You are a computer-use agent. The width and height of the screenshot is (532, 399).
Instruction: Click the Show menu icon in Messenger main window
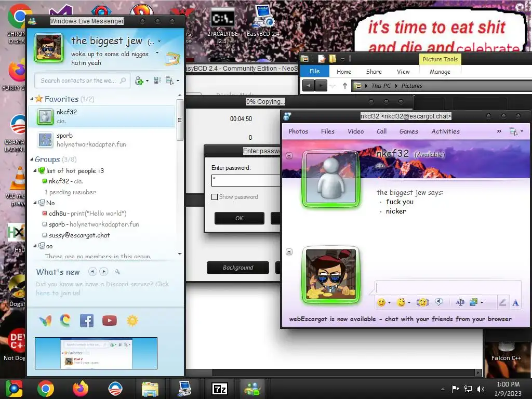coord(170,81)
